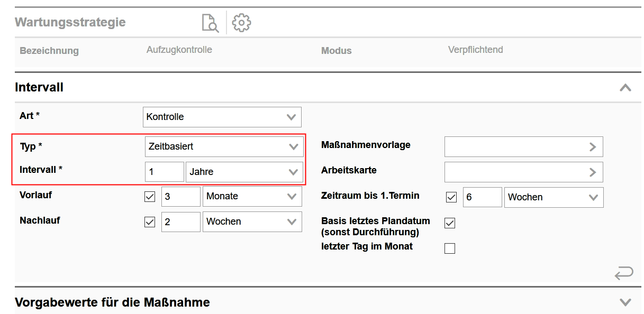The width and height of the screenshot is (644, 314).
Task: Click the Vorlauf value field containing 3
Action: point(180,196)
